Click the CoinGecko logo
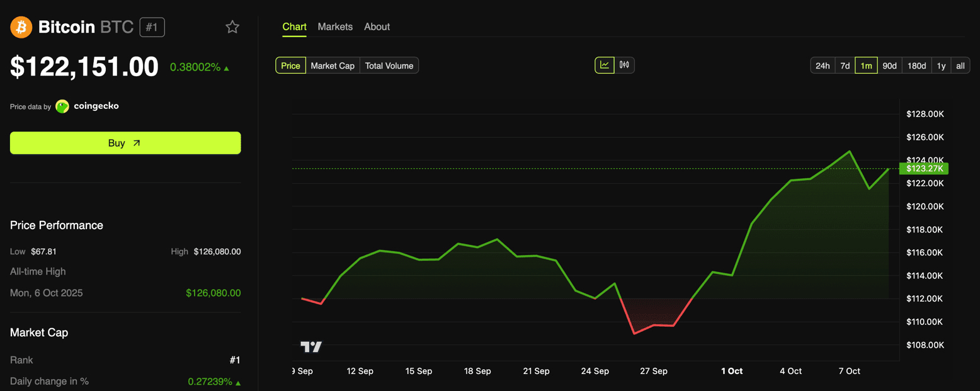Image resolution: width=980 pixels, height=391 pixels. click(x=62, y=106)
